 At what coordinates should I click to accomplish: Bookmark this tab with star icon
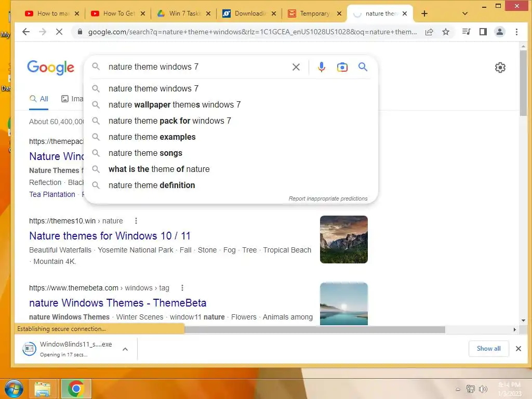tap(446, 32)
